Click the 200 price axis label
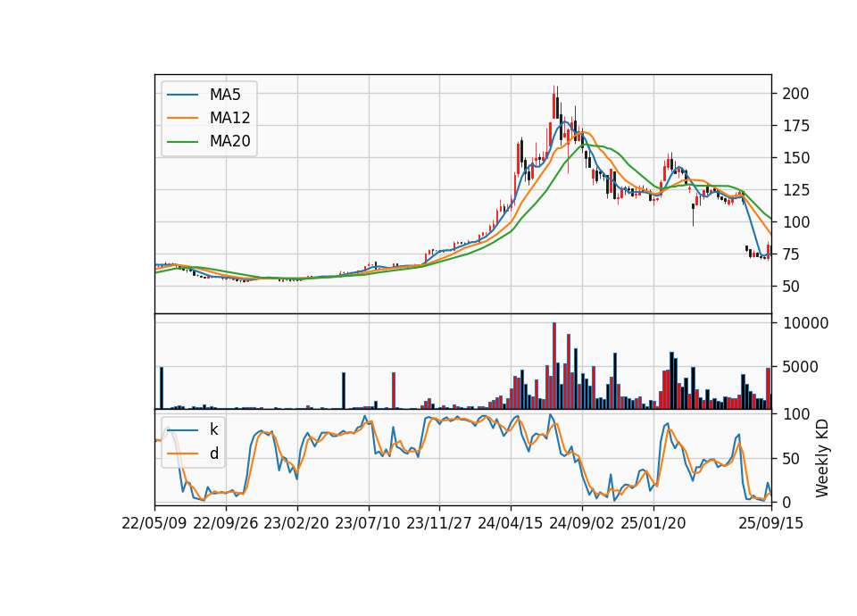The width and height of the screenshot is (857, 616). coord(795,94)
